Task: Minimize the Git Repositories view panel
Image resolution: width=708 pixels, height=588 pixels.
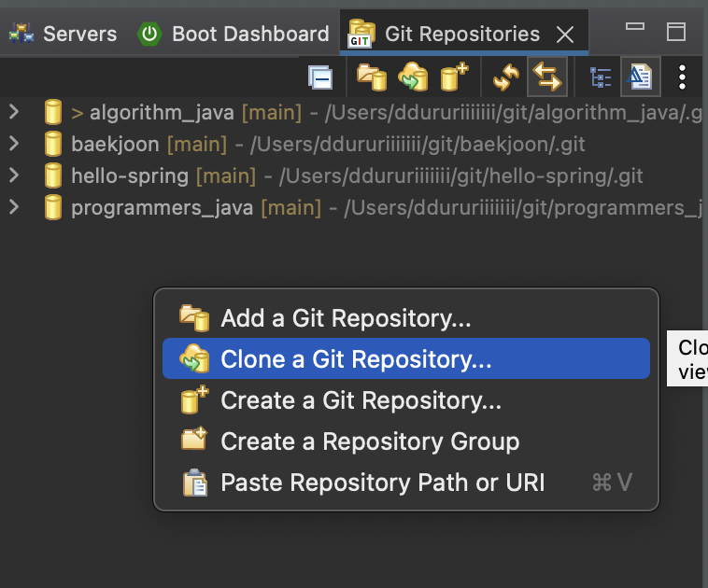Action: 635,27
